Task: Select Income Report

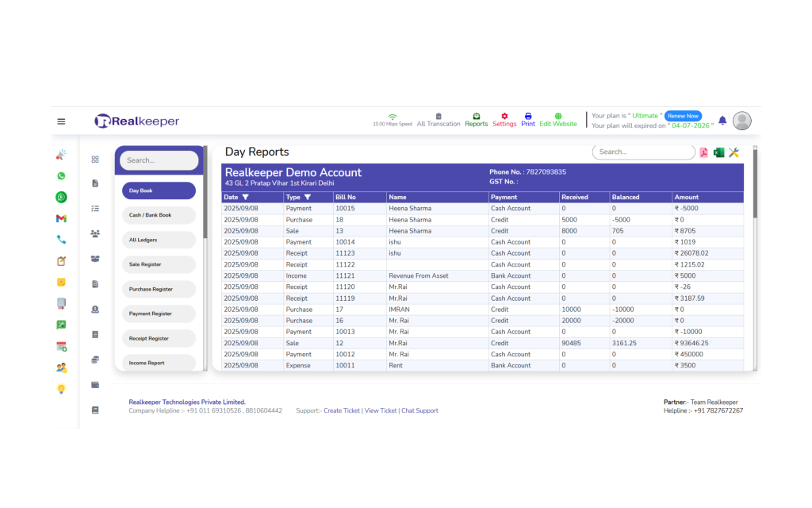Action: point(159,362)
